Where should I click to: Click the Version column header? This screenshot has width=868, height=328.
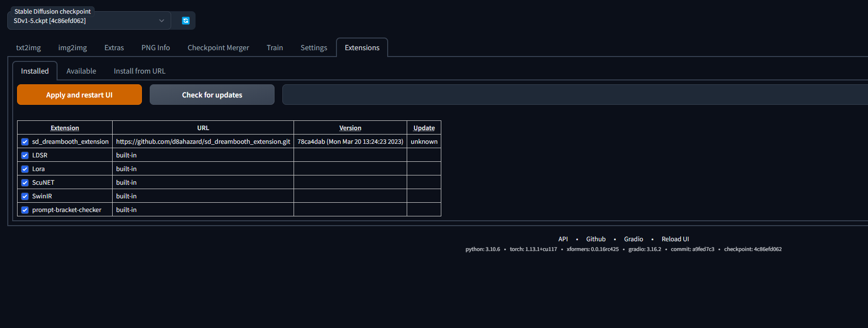(350, 128)
